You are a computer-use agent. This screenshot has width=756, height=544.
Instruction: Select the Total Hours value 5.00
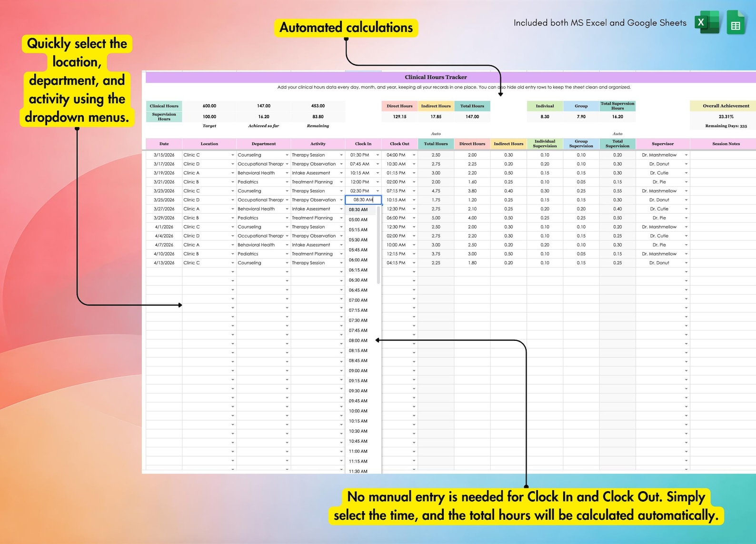[x=436, y=218]
